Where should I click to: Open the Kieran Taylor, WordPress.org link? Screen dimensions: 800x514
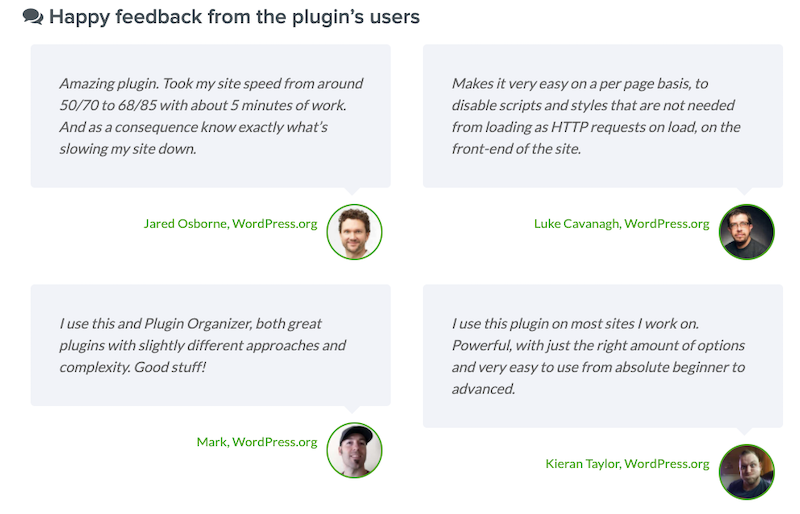[627, 463]
